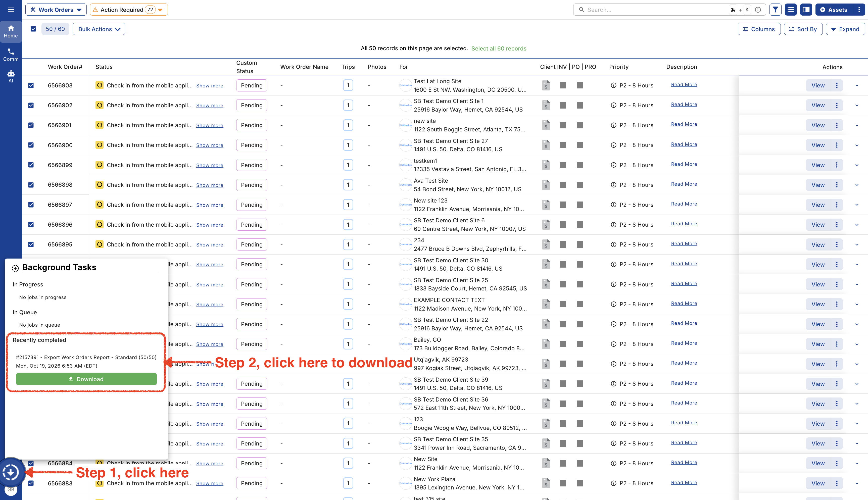The image size is (868, 500).
Task: Uncheck work order 6566903
Action: (x=31, y=85)
